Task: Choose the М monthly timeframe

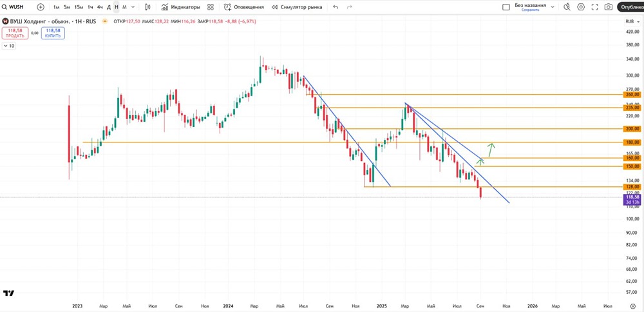Action: 124,7
